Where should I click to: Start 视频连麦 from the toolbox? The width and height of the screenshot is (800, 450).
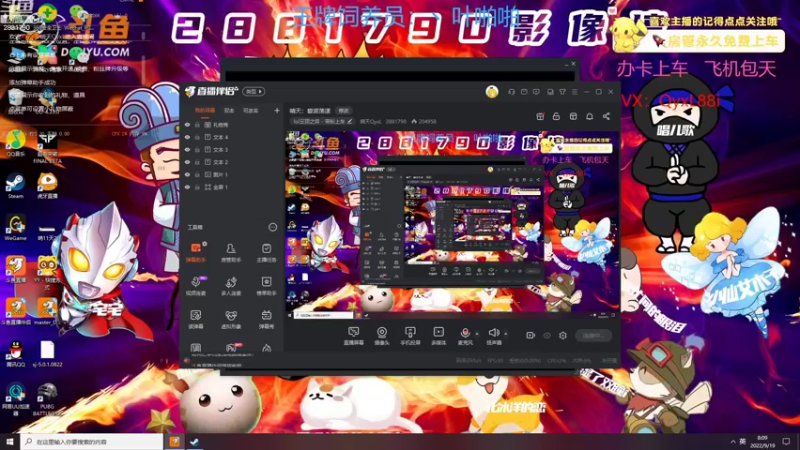pos(195,286)
